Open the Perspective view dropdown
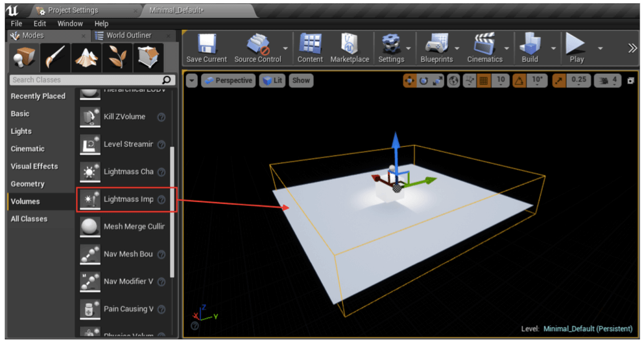 click(228, 81)
